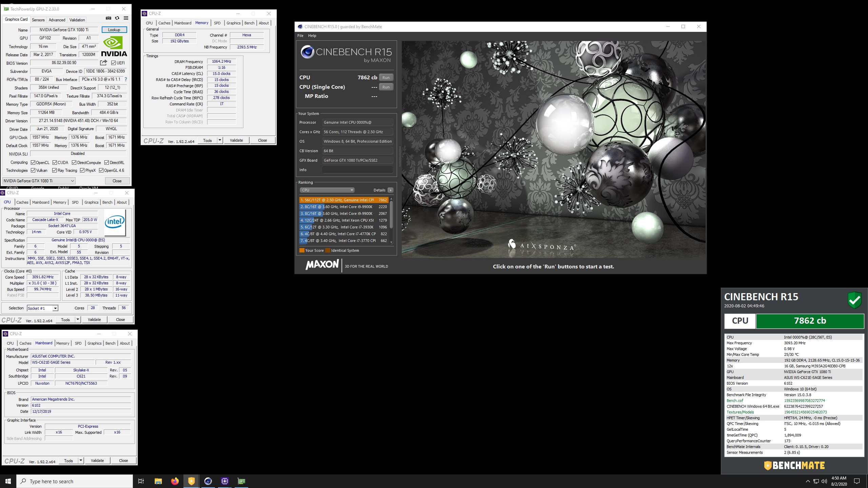
Task: Click Validate in CPU-Z Memory window
Action: pos(236,140)
